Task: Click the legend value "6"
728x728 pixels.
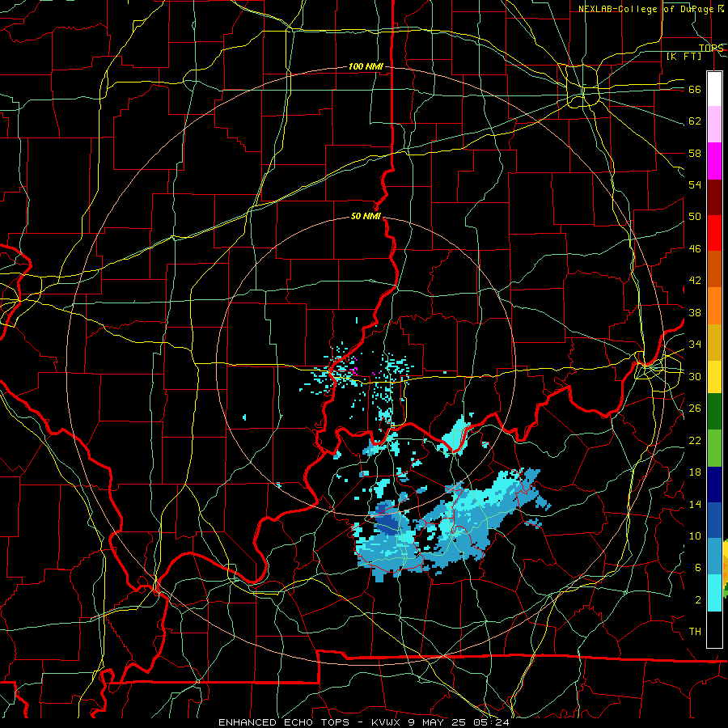Action: pyautogui.click(x=697, y=568)
